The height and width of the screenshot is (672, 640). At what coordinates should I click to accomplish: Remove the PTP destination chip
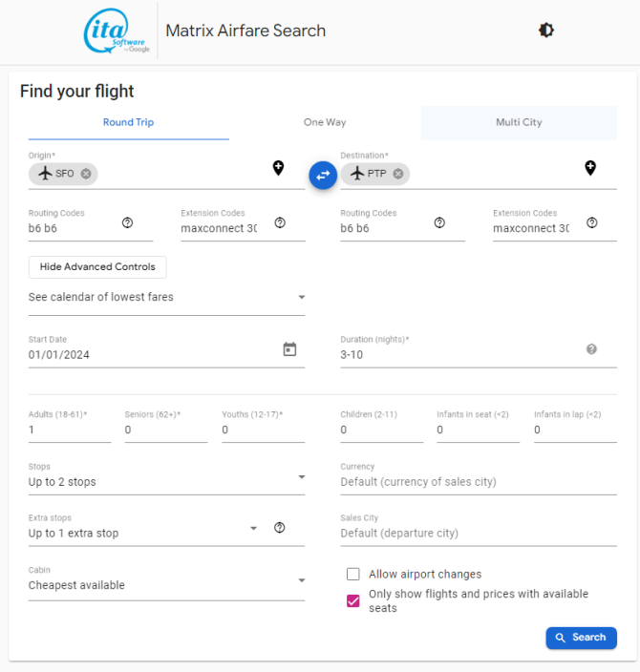398,174
